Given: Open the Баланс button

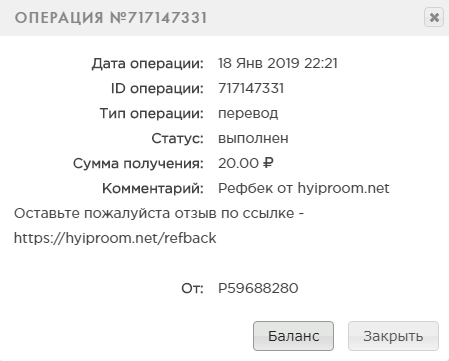Looking at the screenshot, I should point(293,336).
